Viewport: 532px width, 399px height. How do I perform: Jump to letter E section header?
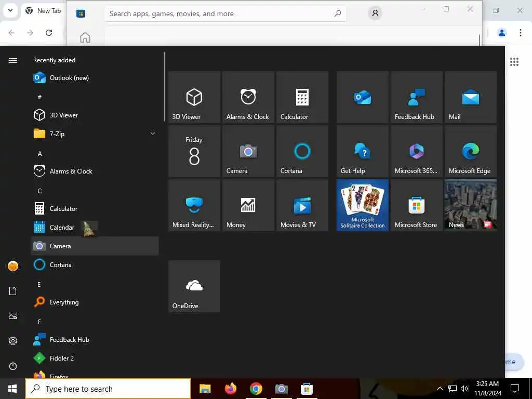pyautogui.click(x=39, y=284)
